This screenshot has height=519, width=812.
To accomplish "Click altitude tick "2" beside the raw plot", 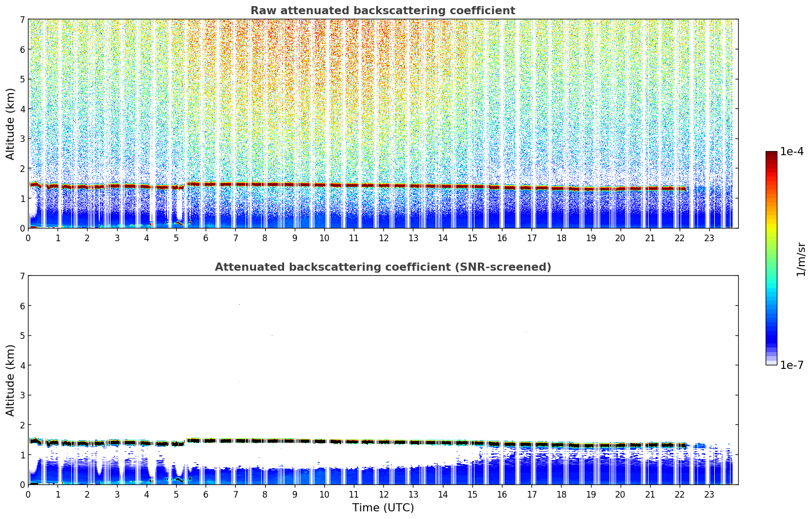I will click(22, 168).
